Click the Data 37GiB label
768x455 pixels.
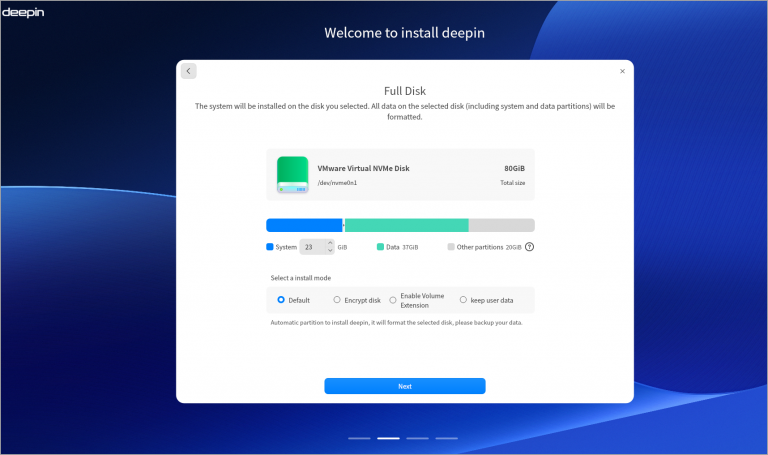[402, 247]
